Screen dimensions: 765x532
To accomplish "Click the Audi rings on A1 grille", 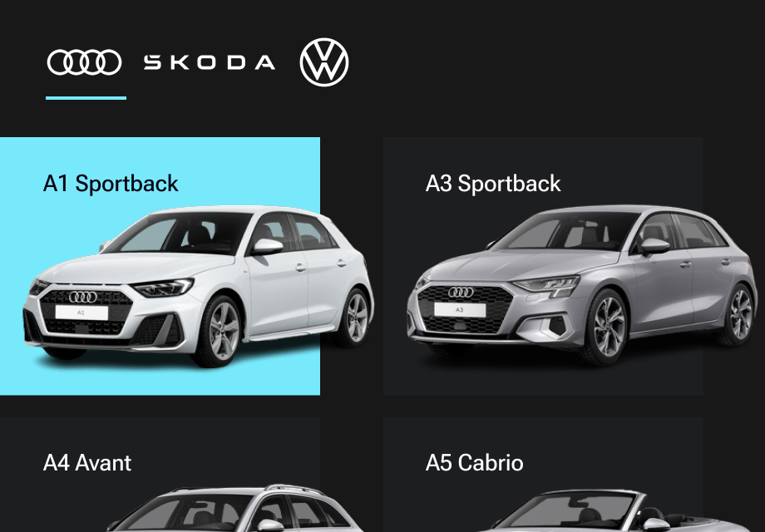I will [x=83, y=297].
